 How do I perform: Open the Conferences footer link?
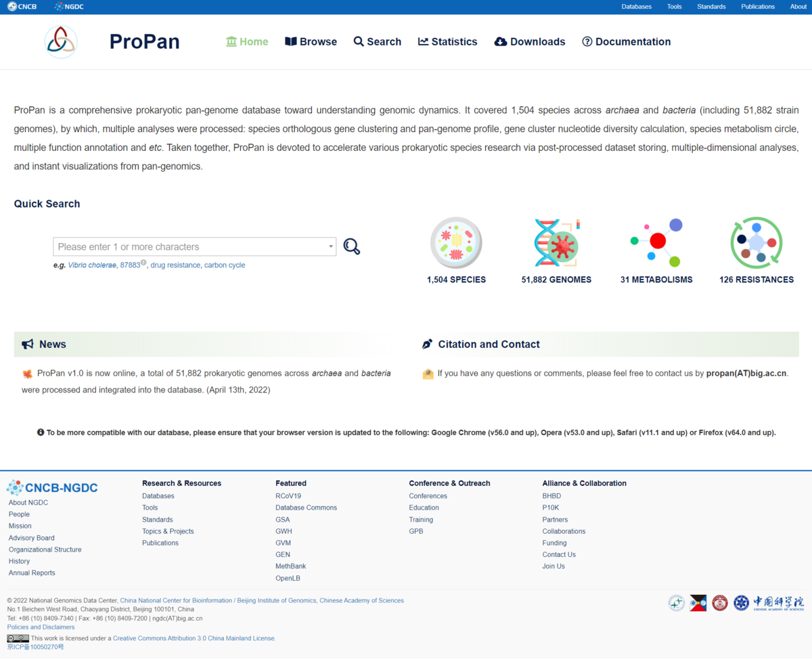(x=428, y=496)
